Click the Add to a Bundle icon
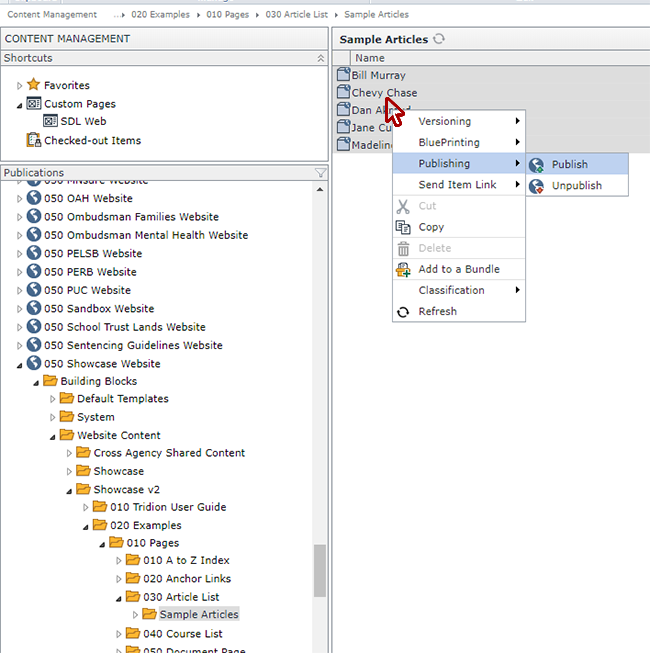This screenshot has height=653, width=650. click(403, 269)
